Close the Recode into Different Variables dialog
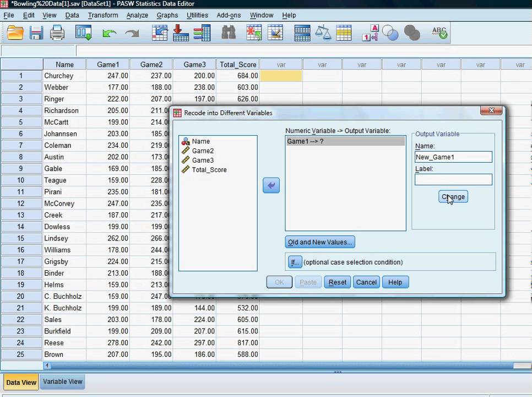 click(x=491, y=110)
